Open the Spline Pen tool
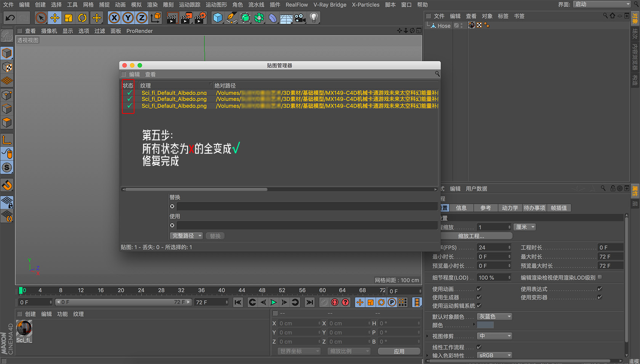This screenshot has height=364, width=640. click(x=231, y=18)
